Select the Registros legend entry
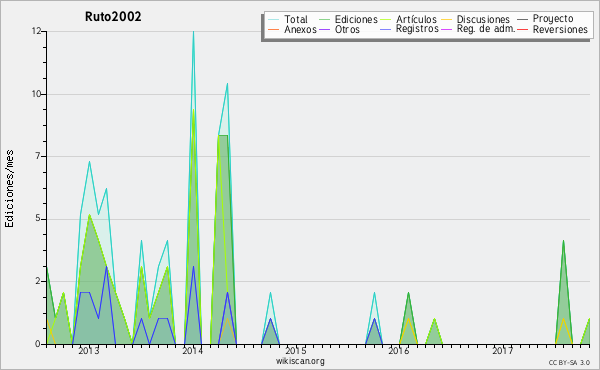The width and height of the screenshot is (600, 370). (x=417, y=29)
